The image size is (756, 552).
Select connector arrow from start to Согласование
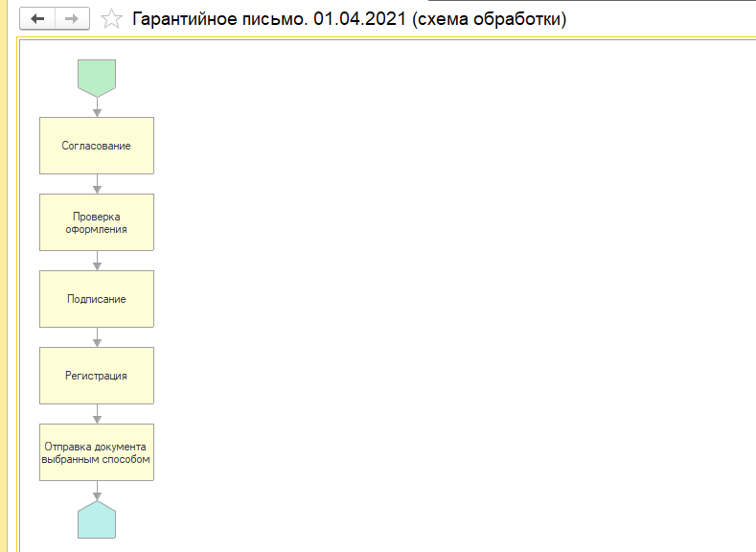tap(96, 106)
